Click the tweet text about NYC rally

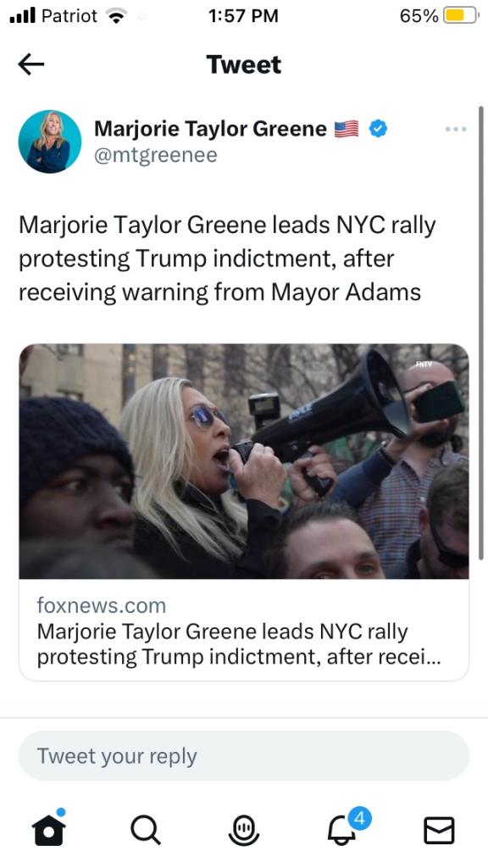coord(227,259)
